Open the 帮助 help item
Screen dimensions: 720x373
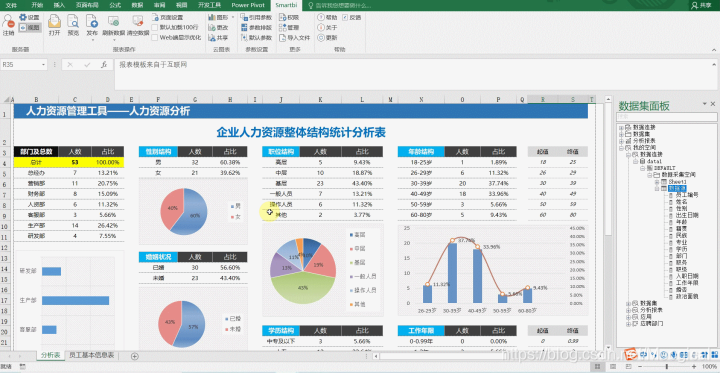pyautogui.click(x=327, y=17)
